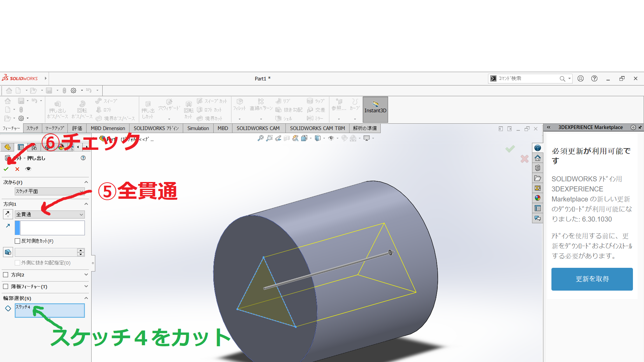This screenshot has height=362, width=644.
Task: Confirm the cut with the green OK checkmark
Action: [x=6, y=169]
